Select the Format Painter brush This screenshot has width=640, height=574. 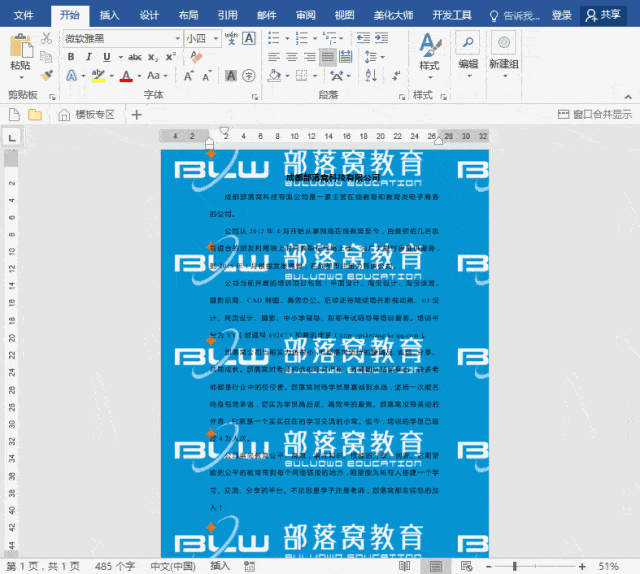(x=47, y=76)
